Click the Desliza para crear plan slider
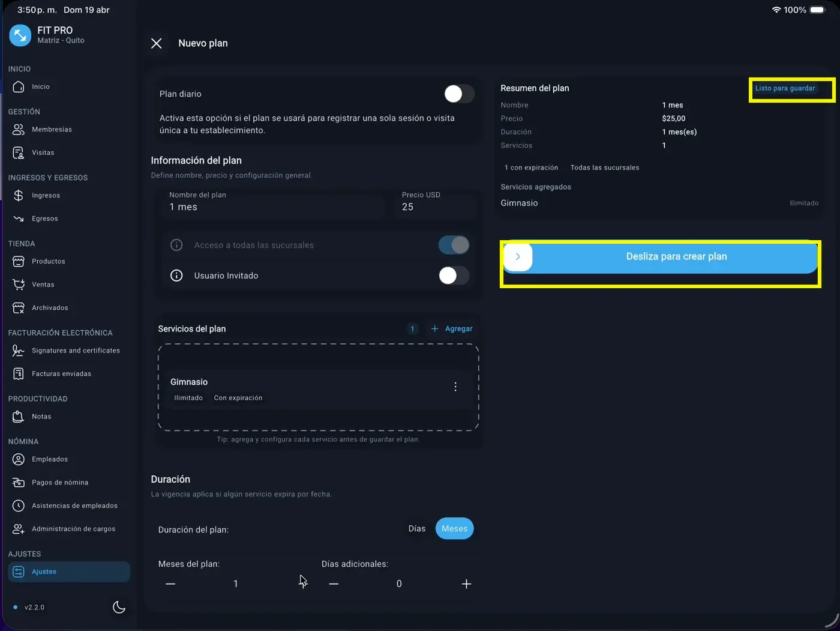Viewport: 840px width, 631px height. [x=518, y=257]
